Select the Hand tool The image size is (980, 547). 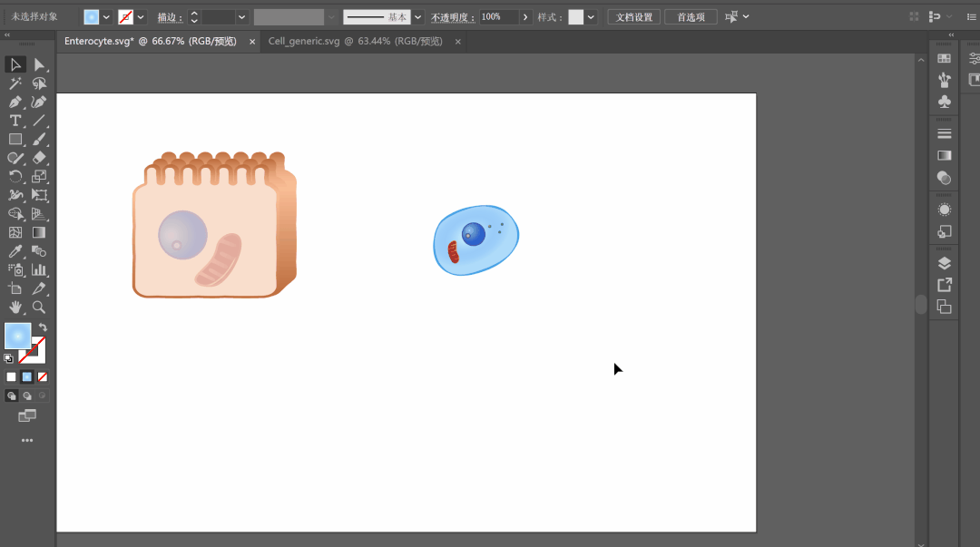tap(15, 308)
